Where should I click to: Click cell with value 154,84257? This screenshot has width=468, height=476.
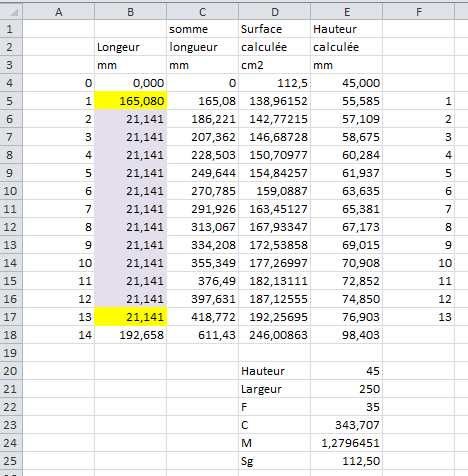274,173
